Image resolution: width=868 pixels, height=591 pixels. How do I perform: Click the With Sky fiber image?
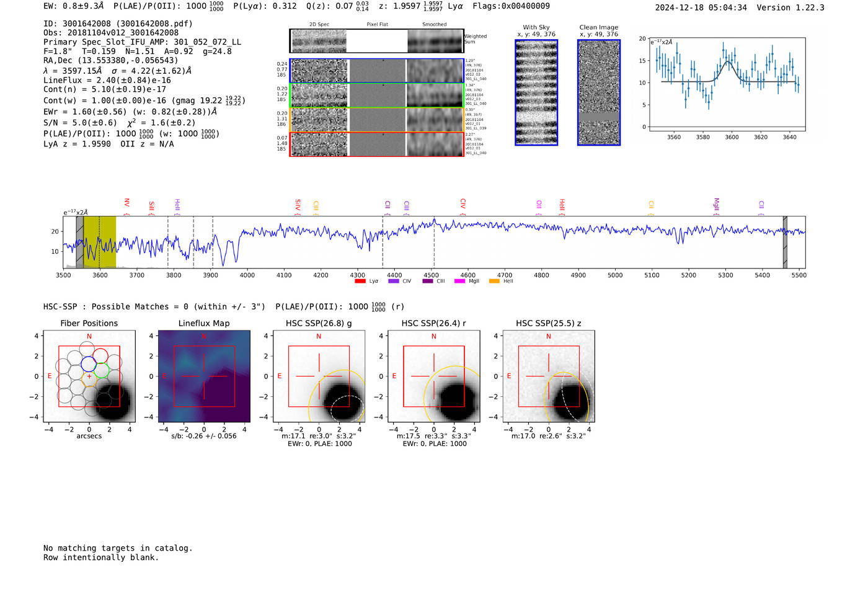click(536, 92)
